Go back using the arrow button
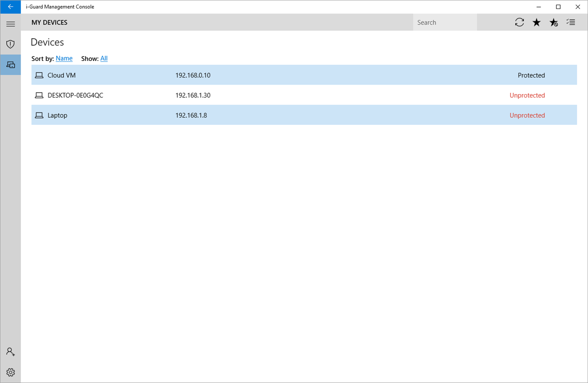The width and height of the screenshot is (588, 383). coord(10,7)
